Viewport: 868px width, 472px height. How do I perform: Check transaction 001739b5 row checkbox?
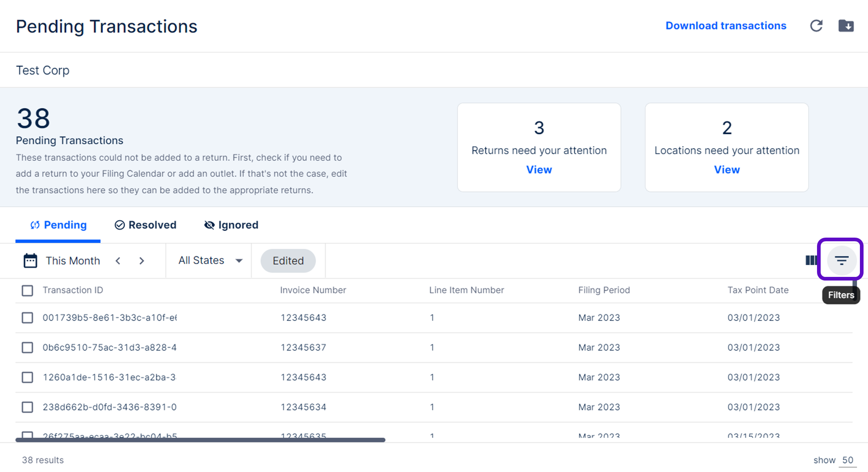point(28,318)
